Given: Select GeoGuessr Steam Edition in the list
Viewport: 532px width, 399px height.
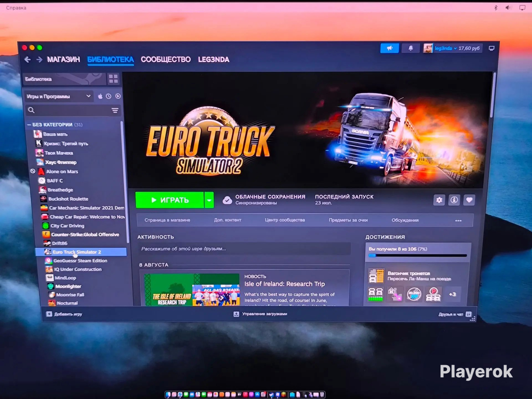Looking at the screenshot, I should [x=80, y=261].
